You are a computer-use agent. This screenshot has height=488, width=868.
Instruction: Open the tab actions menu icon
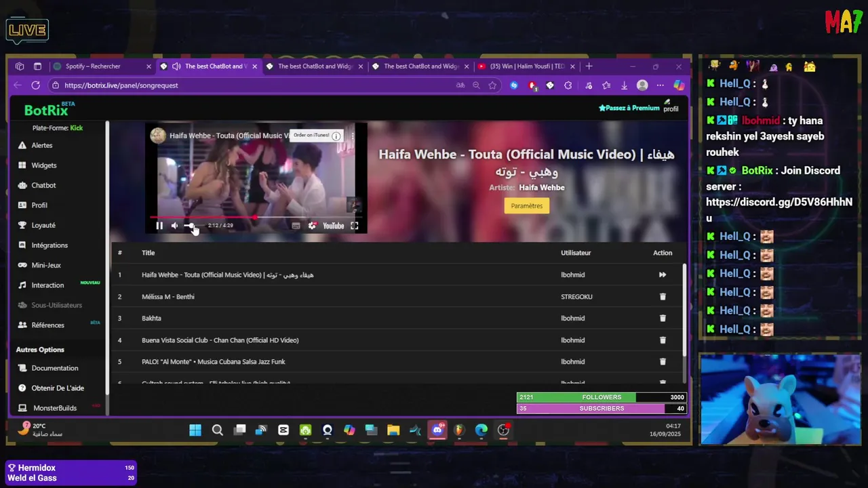point(37,66)
